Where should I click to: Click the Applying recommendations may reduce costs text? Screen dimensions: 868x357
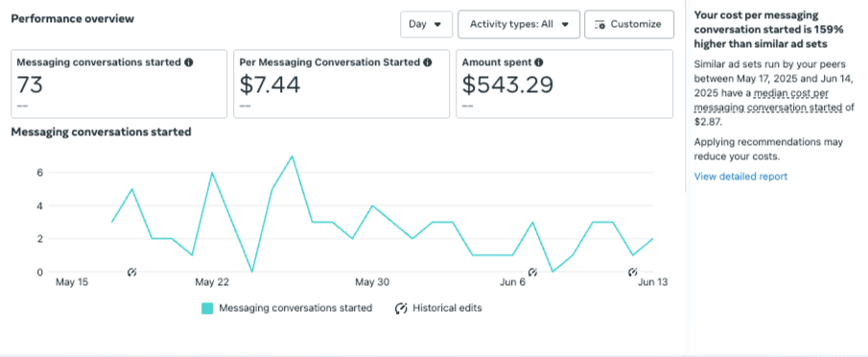[768, 149]
